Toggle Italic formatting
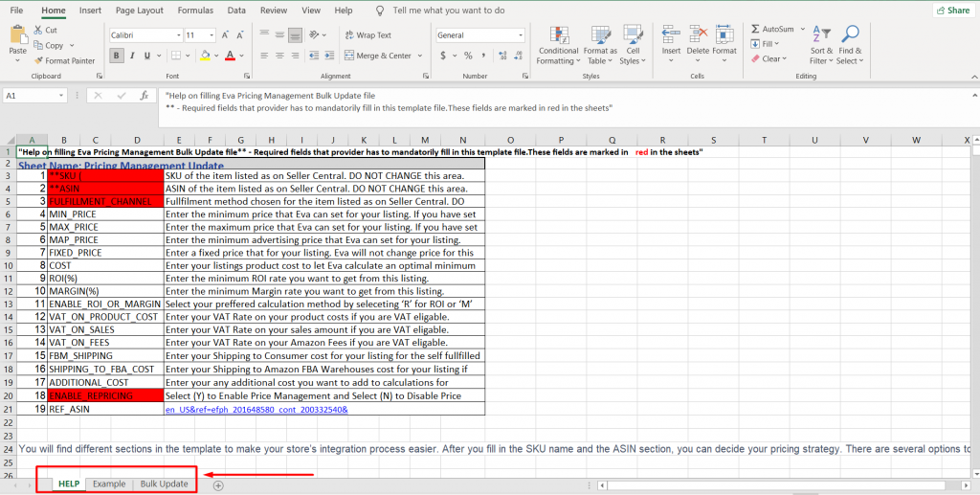 pyautogui.click(x=132, y=56)
